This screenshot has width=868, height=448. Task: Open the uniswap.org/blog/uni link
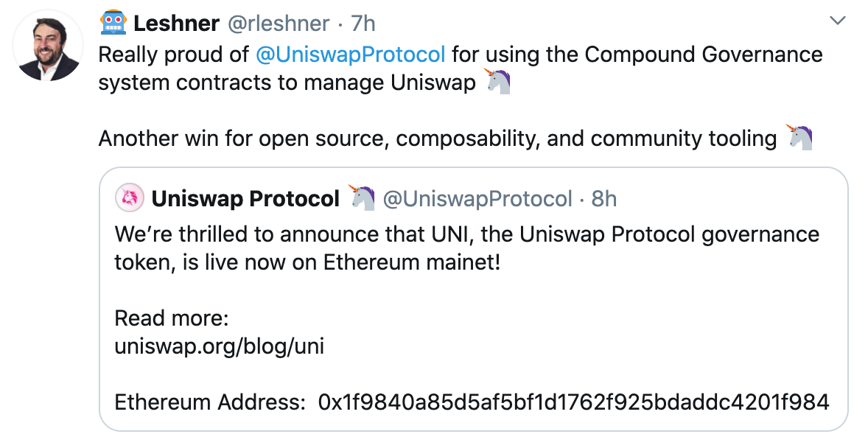click(219, 346)
